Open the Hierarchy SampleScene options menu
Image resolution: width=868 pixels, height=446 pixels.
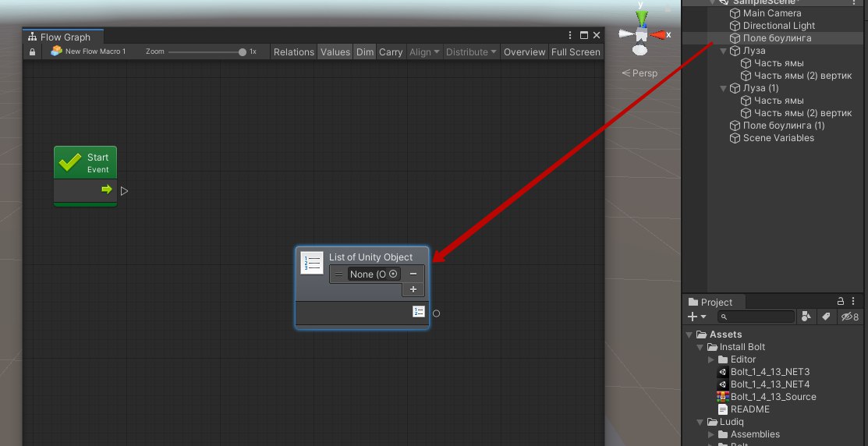tap(853, 2)
